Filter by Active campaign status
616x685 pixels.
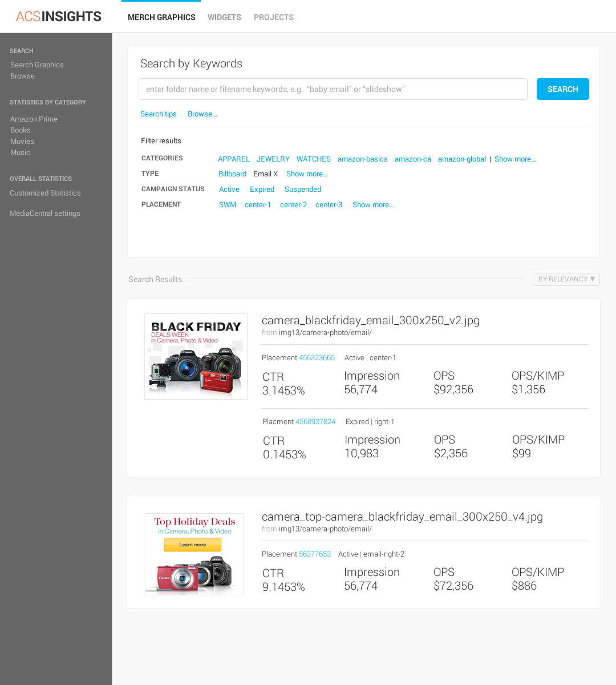229,190
